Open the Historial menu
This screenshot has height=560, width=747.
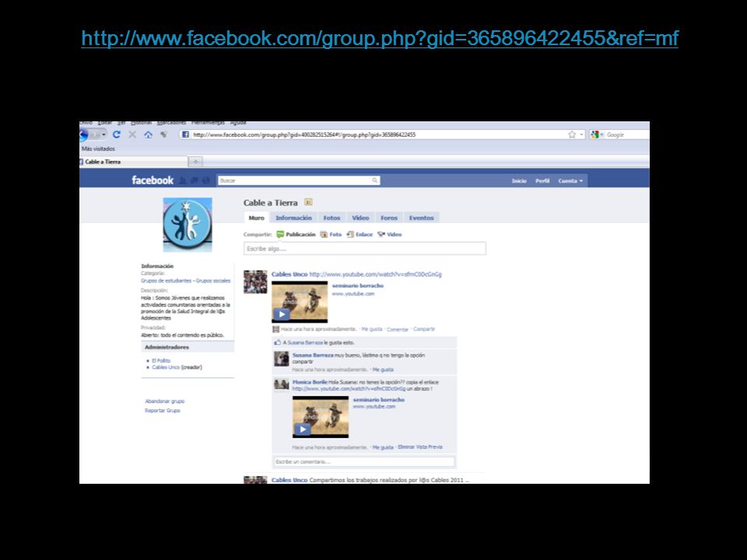pos(141,123)
